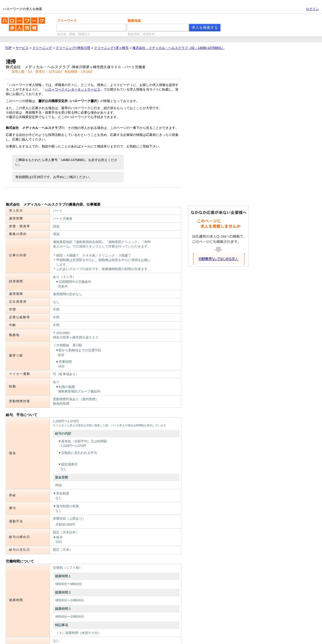322x644 pixels.
Task: Open the サービス breadcrumb link
Action: pyautogui.click(x=22, y=48)
